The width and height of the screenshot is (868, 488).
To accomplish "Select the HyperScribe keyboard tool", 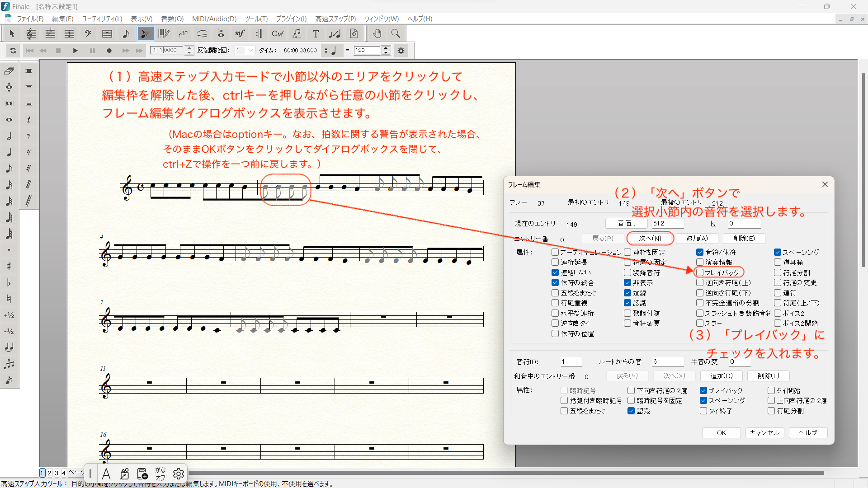I will [x=164, y=33].
